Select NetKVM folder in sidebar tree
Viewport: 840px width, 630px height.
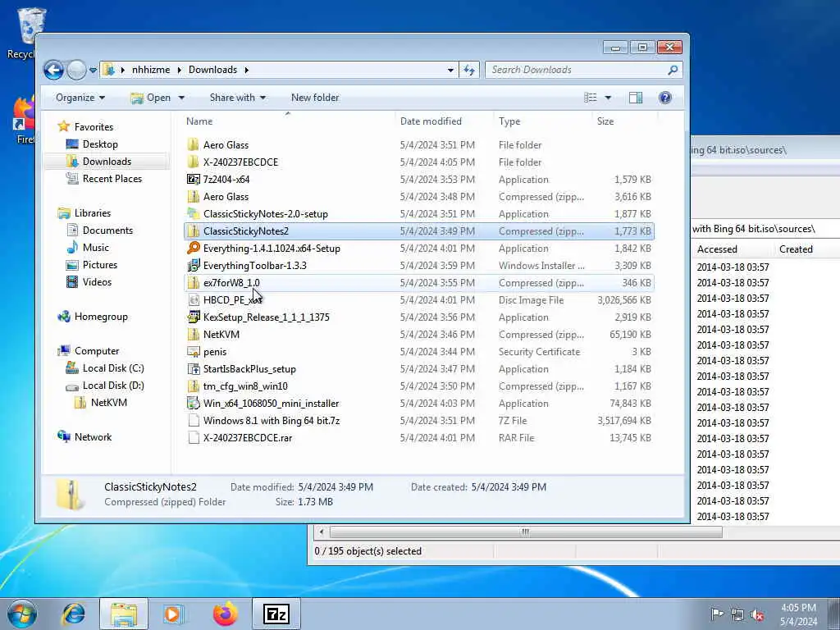pyautogui.click(x=109, y=402)
